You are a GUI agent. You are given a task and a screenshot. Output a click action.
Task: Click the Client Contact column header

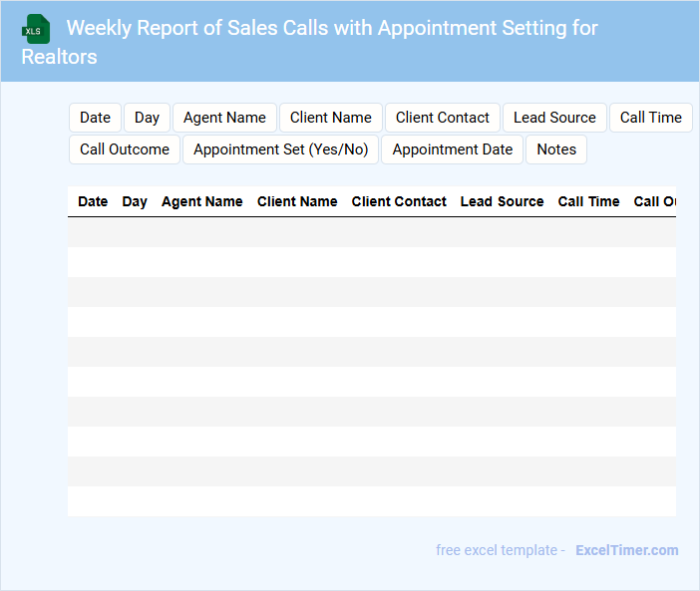coord(399,201)
